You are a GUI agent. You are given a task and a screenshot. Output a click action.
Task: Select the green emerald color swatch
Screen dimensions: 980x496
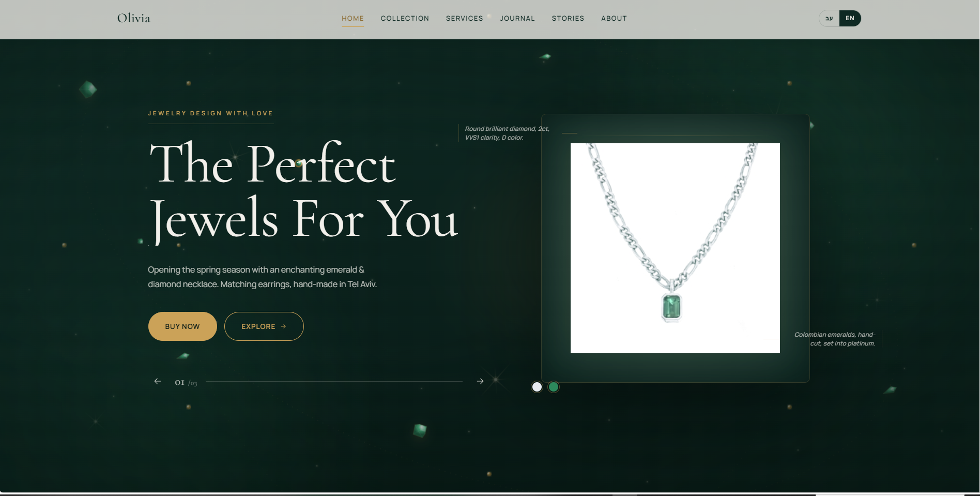[554, 387]
